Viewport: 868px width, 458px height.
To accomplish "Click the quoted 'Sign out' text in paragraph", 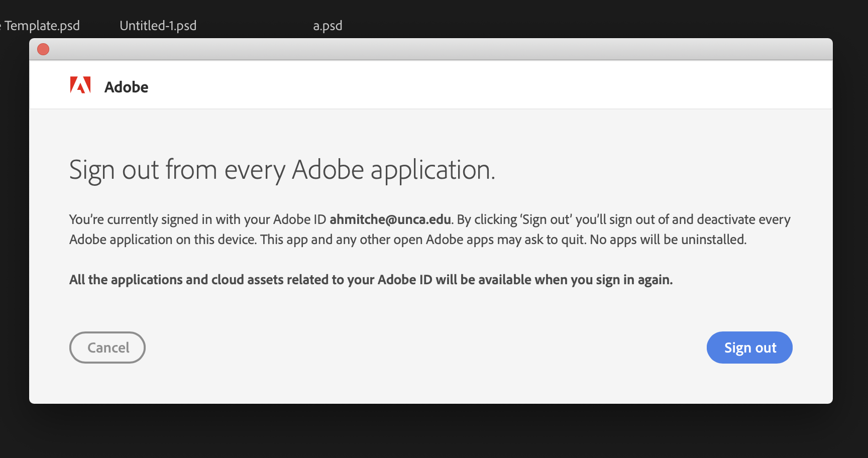I will coord(546,219).
